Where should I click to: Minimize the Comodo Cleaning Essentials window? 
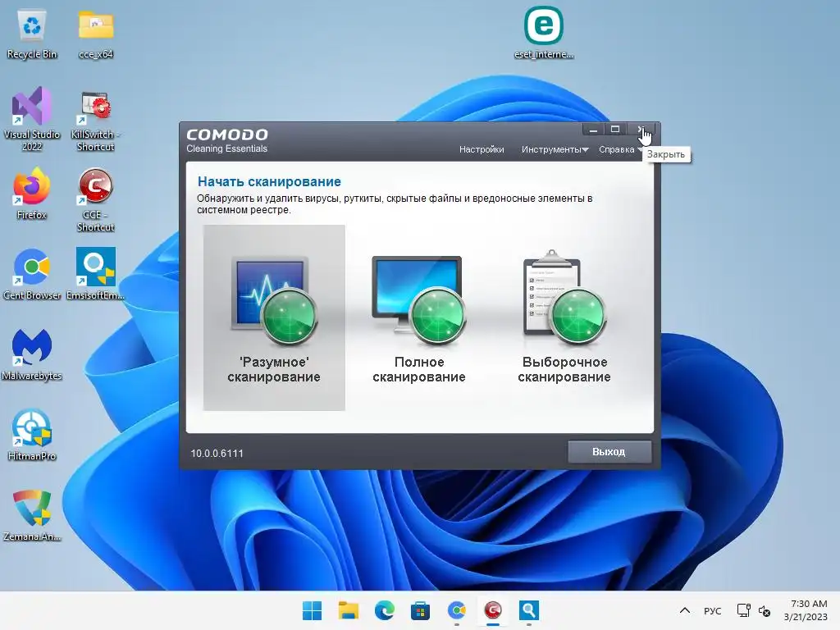(593, 129)
